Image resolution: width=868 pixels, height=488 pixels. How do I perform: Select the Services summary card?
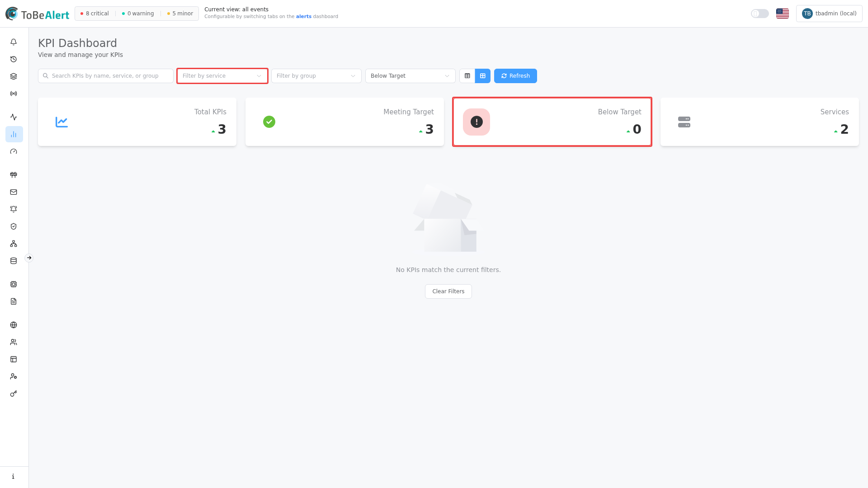pyautogui.click(x=759, y=122)
